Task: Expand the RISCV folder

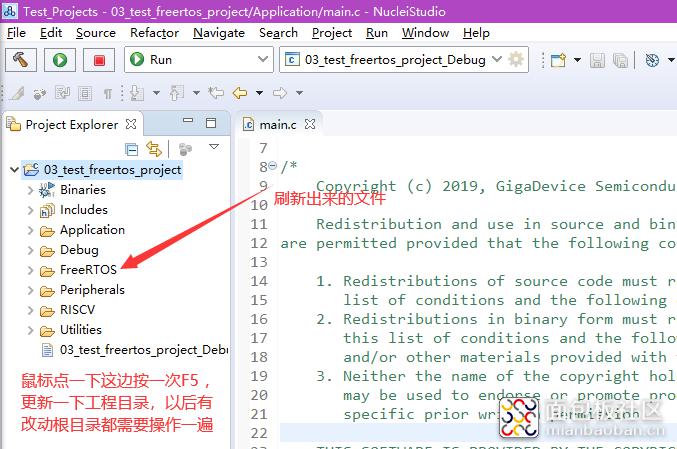Action: (30, 310)
